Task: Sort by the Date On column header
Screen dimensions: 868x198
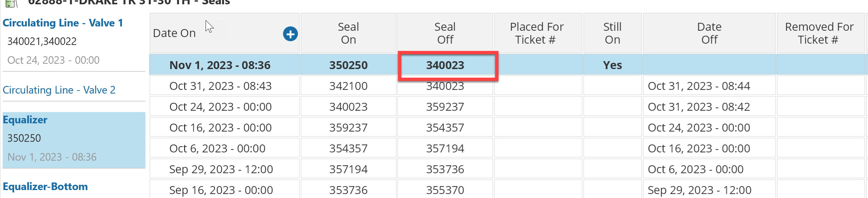Action: click(x=174, y=33)
